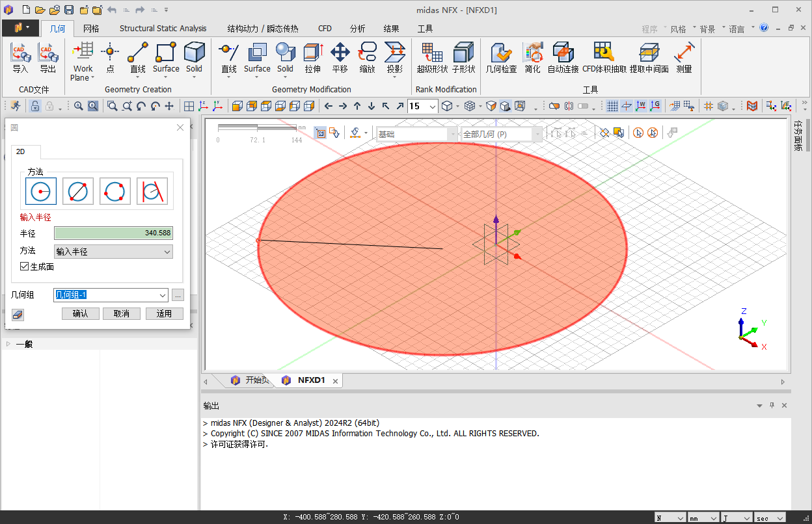The height and width of the screenshot is (524, 812).
Task: Click the eraser icon in circle dialog
Action: tap(18, 314)
